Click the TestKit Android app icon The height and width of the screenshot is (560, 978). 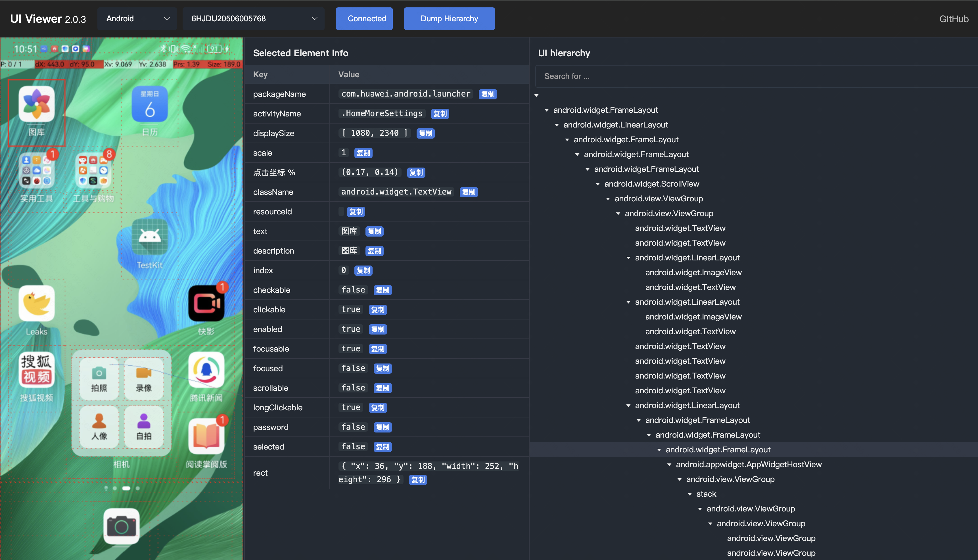[x=150, y=237]
